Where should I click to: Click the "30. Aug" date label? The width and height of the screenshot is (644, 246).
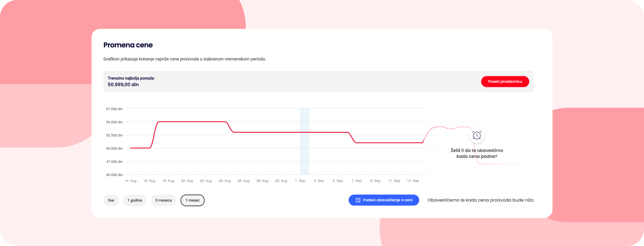(281, 181)
